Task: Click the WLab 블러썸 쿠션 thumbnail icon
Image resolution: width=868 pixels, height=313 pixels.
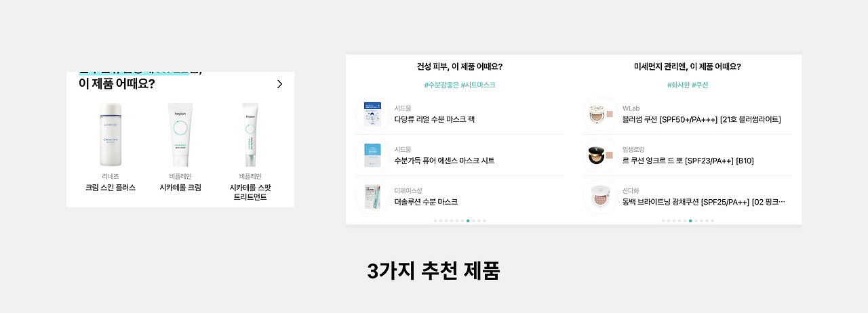Action: 600,114
